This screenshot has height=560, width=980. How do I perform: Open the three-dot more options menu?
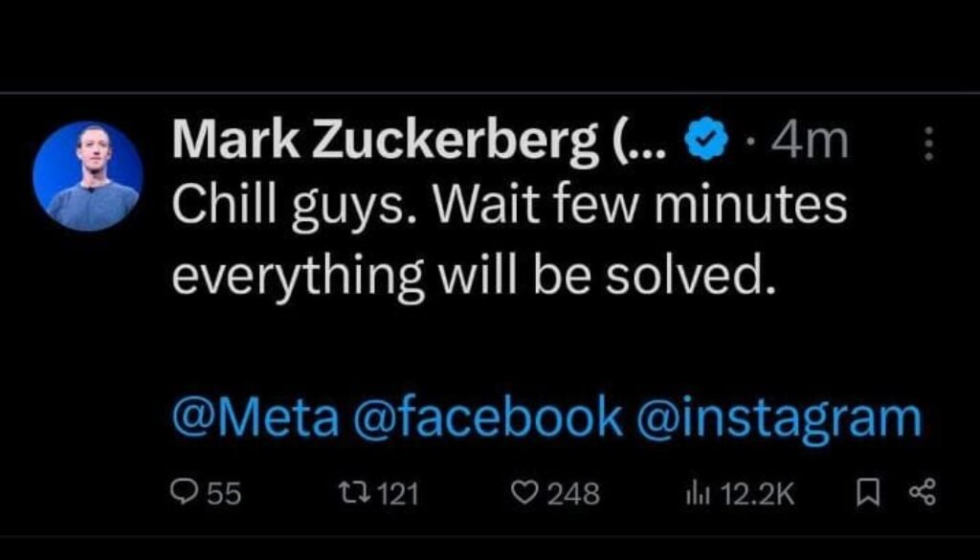(x=925, y=146)
